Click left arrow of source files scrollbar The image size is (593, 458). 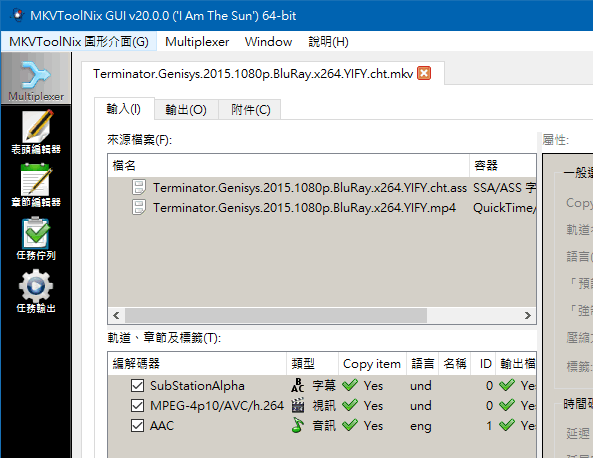[x=116, y=315]
